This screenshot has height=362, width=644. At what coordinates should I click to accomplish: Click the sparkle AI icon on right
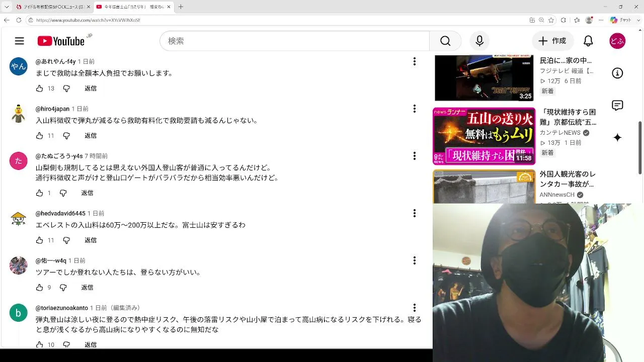click(x=617, y=138)
